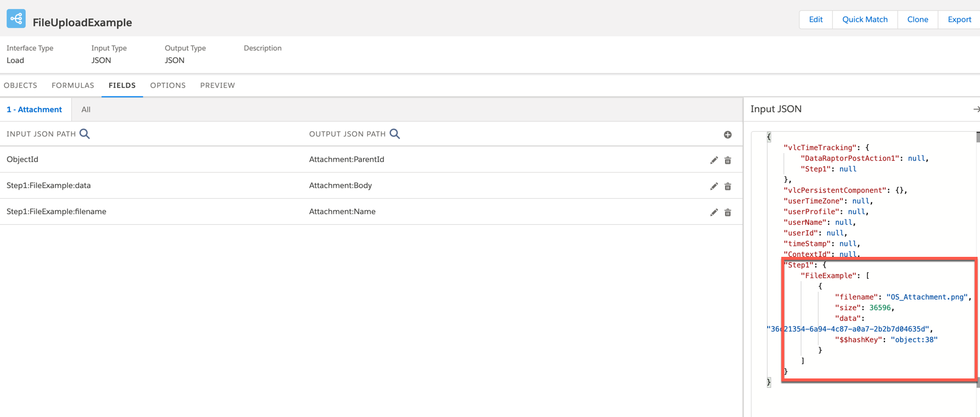Image resolution: width=980 pixels, height=417 pixels.
Task: Select the Attachment:Body output path
Action: pos(341,186)
